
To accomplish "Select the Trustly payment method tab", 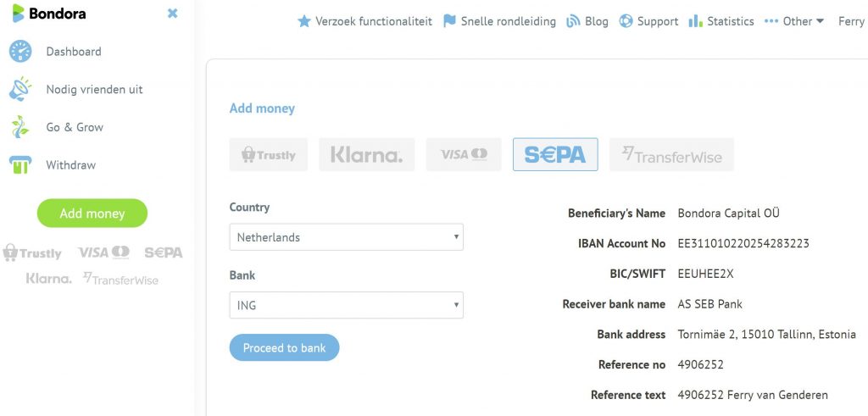I will point(269,155).
